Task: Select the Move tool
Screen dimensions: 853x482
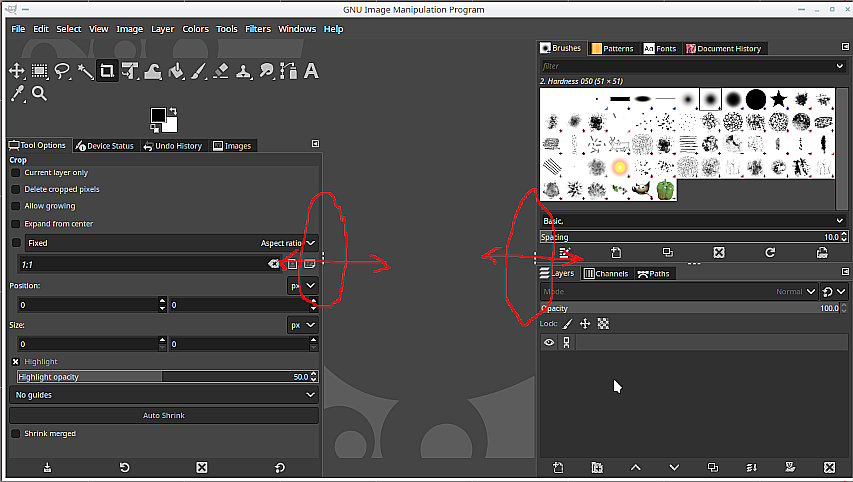Action: coord(17,71)
